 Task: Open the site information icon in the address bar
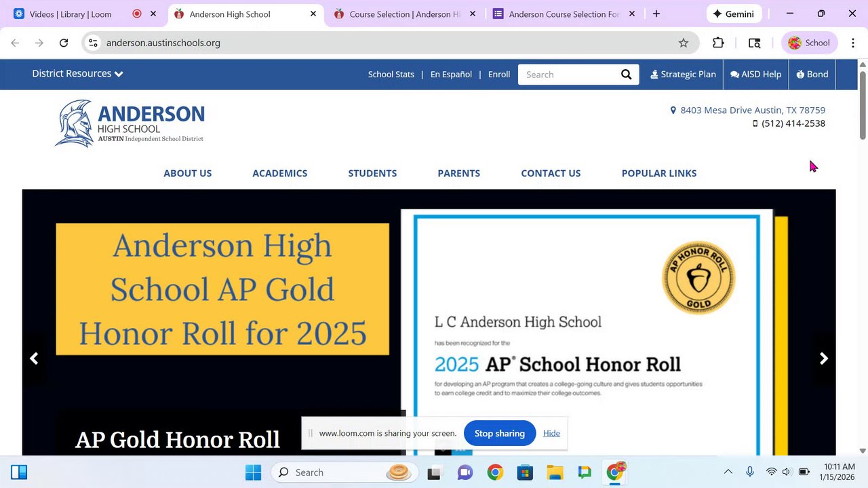pos(94,43)
